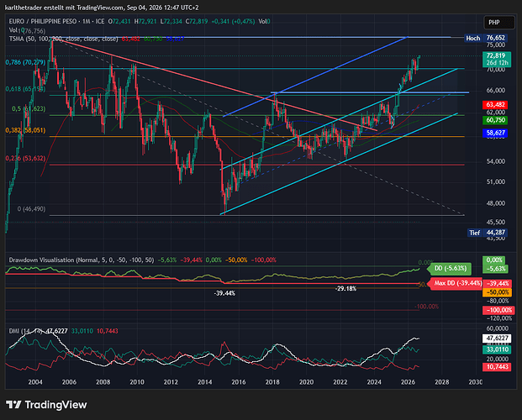Click the 48,000 price axis value
522x420 pixels.
tap(495, 203)
